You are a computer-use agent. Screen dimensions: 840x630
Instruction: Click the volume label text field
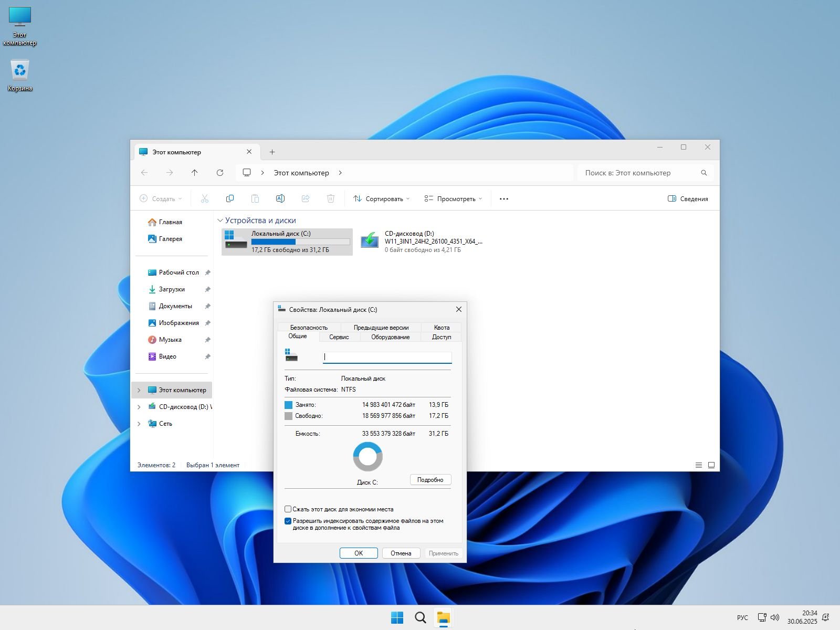pyautogui.click(x=387, y=357)
